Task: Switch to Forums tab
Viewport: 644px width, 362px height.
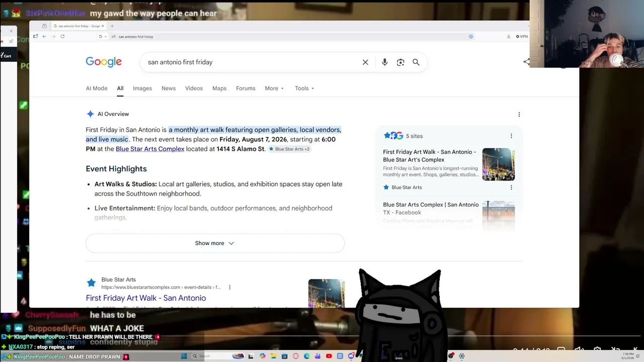Action: 246,88
